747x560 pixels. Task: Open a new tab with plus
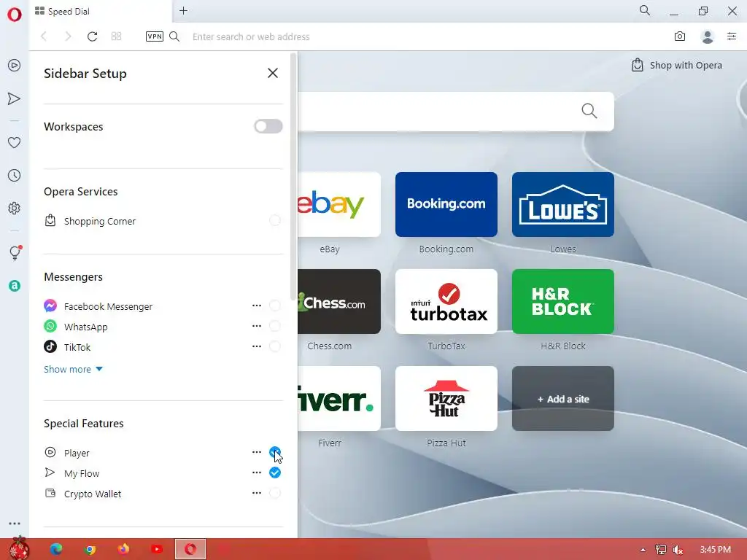point(183,11)
